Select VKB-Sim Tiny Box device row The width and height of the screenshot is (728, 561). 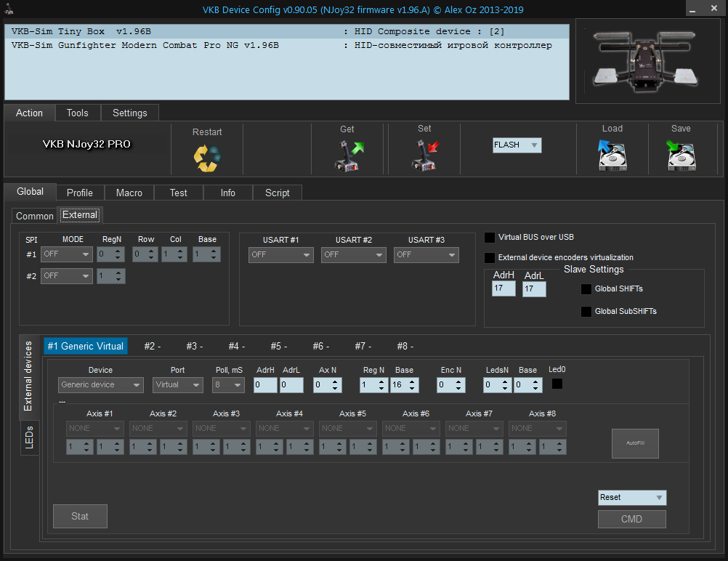click(x=287, y=31)
